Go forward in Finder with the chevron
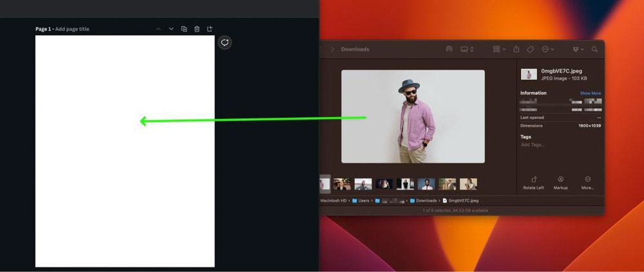The image size is (644, 272). tap(332, 50)
